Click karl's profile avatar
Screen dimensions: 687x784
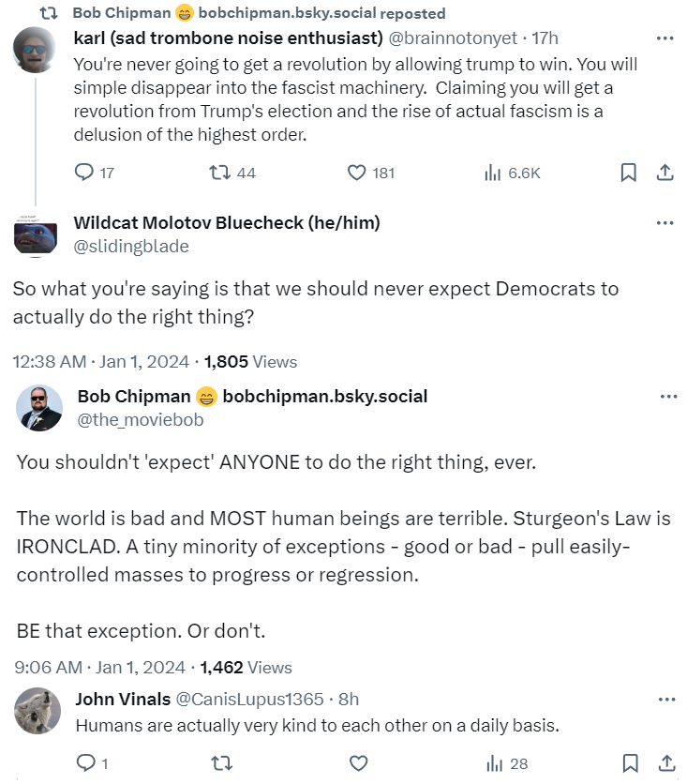[x=35, y=50]
